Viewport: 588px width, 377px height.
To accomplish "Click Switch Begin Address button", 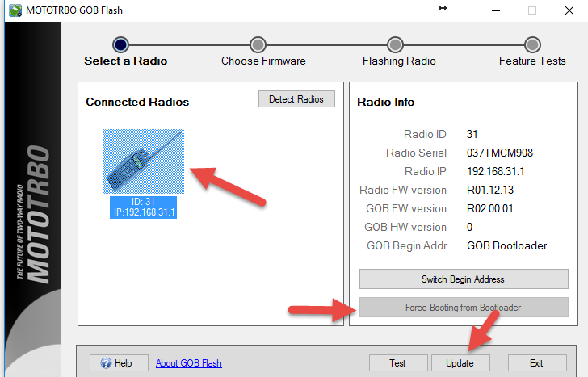I will [x=464, y=279].
